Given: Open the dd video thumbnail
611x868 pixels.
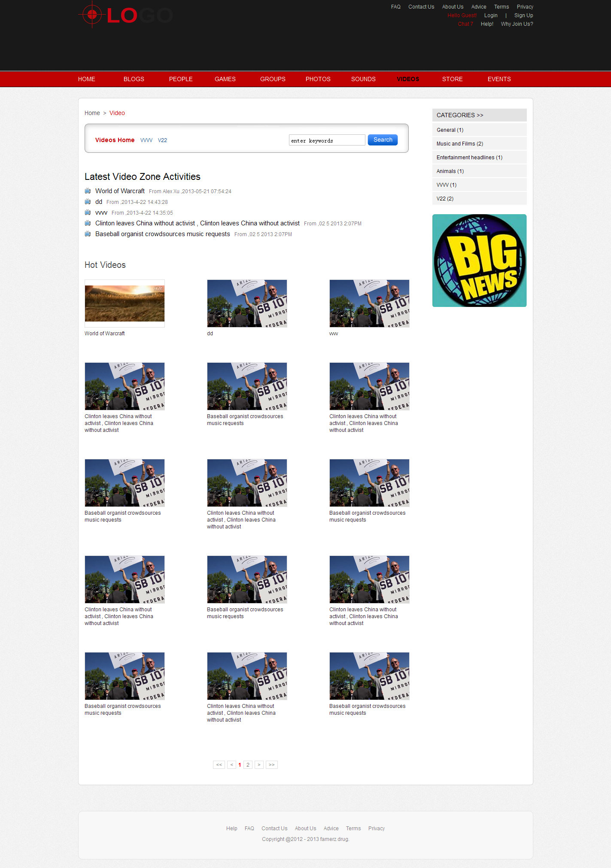Looking at the screenshot, I should [247, 303].
